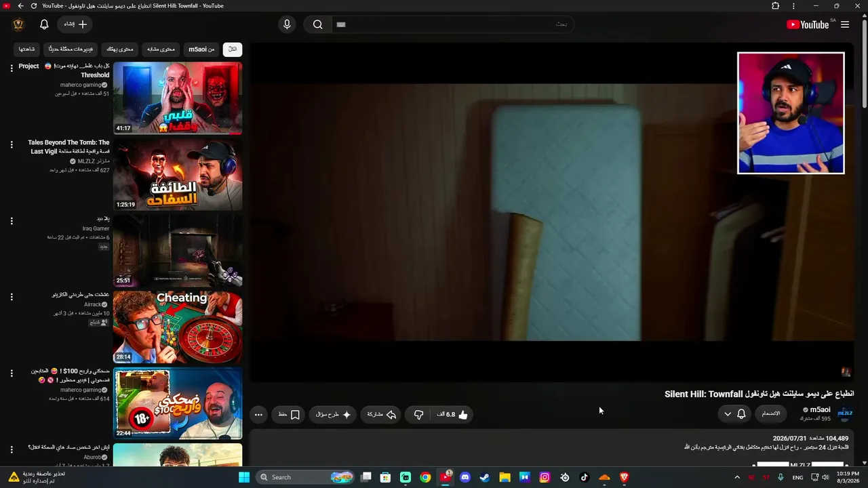Viewport: 868px width, 488px height.
Task: Open the taskbar clock showing 10:19 PM
Action: click(x=848, y=477)
